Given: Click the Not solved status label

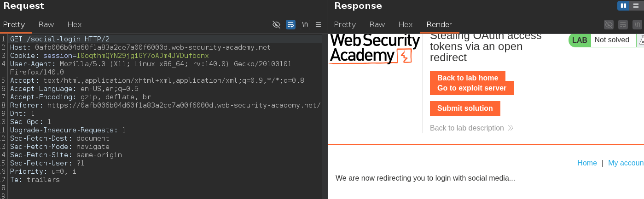Looking at the screenshot, I should coord(612,40).
